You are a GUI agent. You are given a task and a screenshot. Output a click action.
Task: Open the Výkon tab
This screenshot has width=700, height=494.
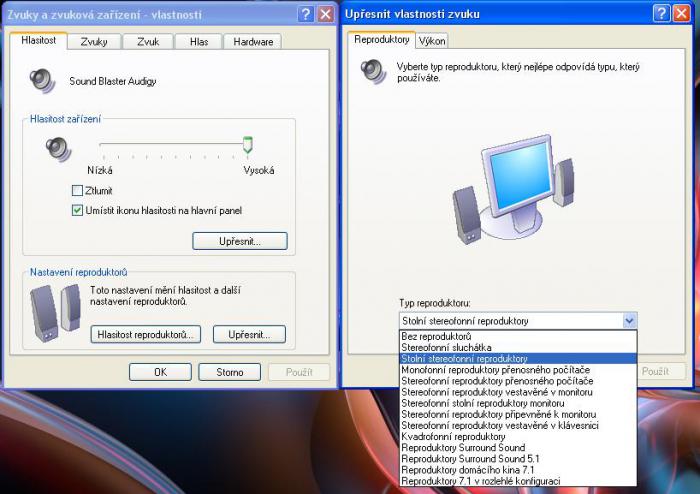point(432,41)
